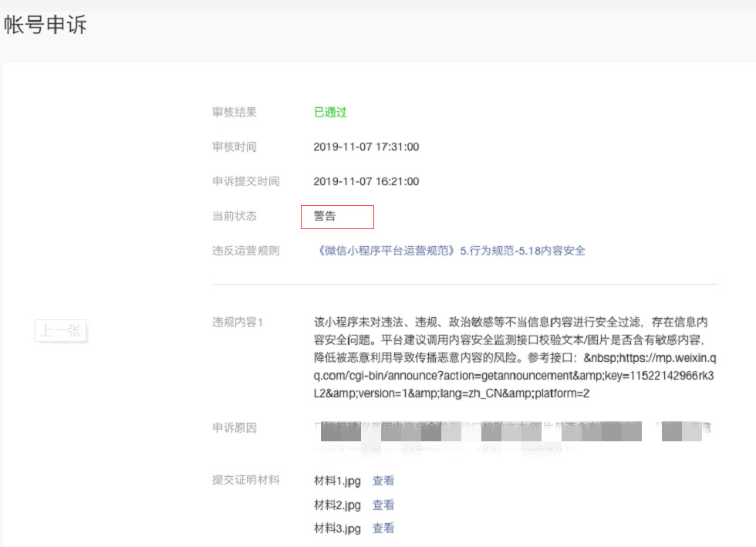The image size is (756, 547).
Task: Click the appeal submission time 2019-11-07 16:21:00
Action: click(366, 181)
